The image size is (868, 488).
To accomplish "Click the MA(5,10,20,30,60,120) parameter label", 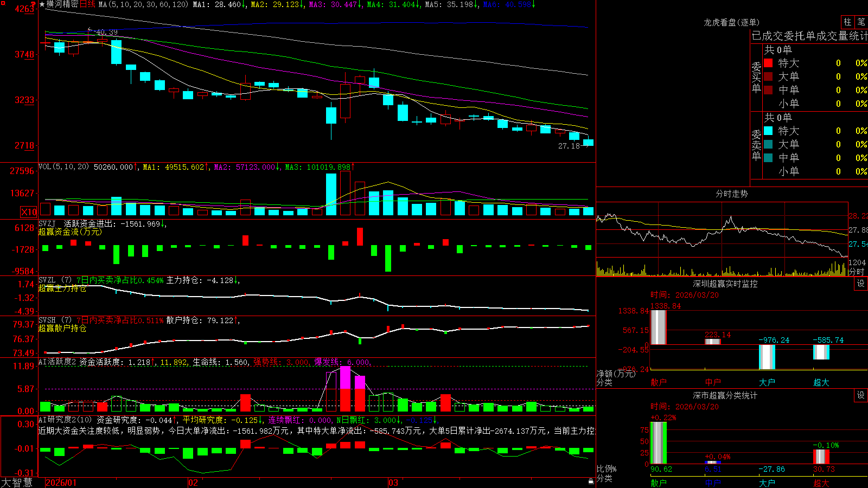I will click(x=143, y=4).
